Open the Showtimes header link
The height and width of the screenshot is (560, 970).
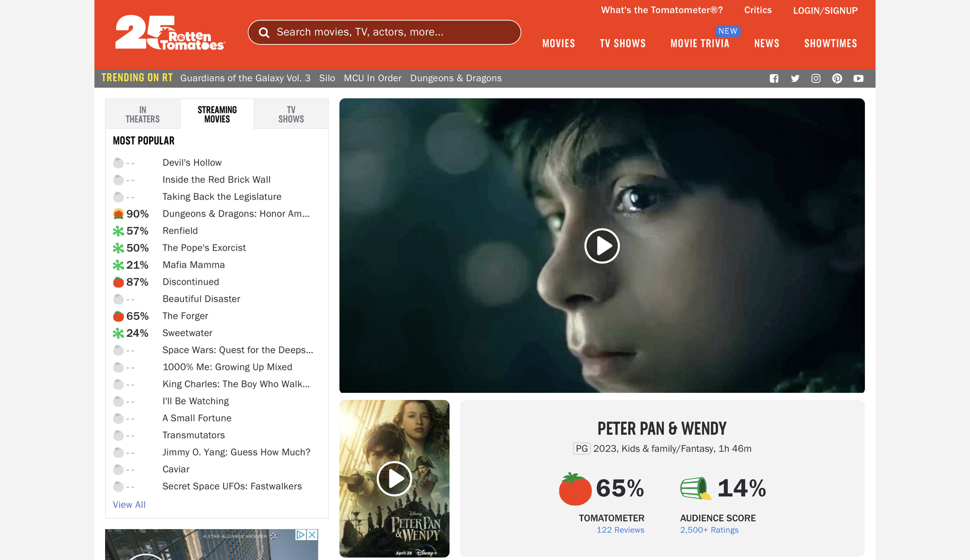coord(831,43)
